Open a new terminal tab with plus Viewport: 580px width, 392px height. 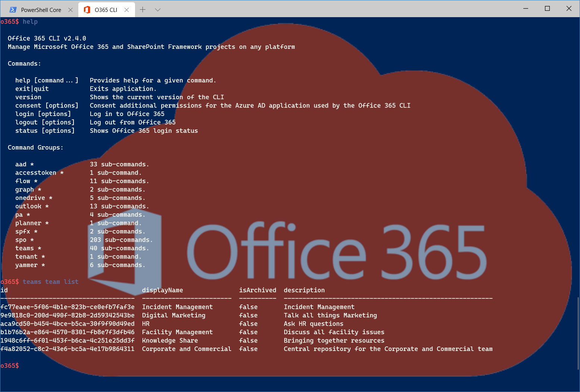click(142, 10)
